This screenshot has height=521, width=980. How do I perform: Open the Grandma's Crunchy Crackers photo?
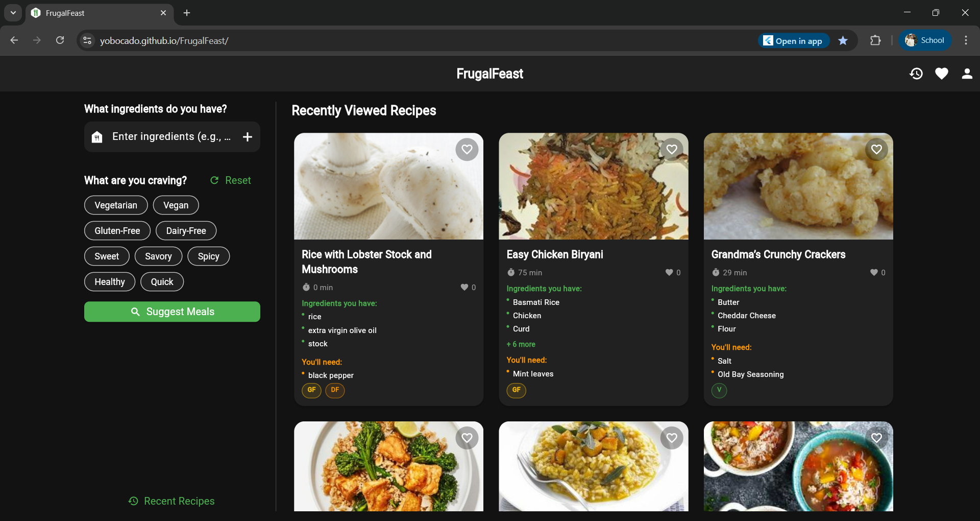click(798, 186)
